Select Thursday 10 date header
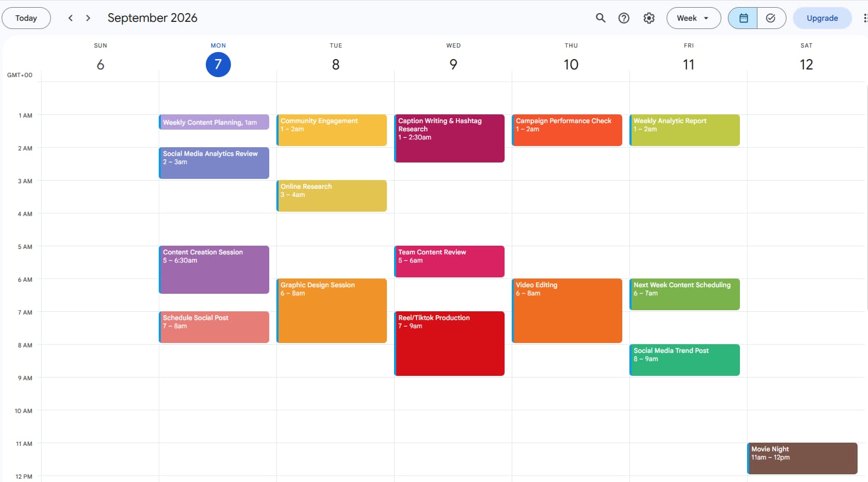This screenshot has width=868, height=482. coord(571,65)
